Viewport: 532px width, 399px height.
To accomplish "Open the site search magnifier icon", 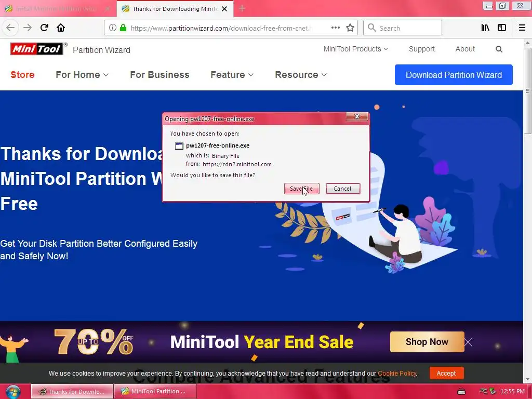I will 499,49.
